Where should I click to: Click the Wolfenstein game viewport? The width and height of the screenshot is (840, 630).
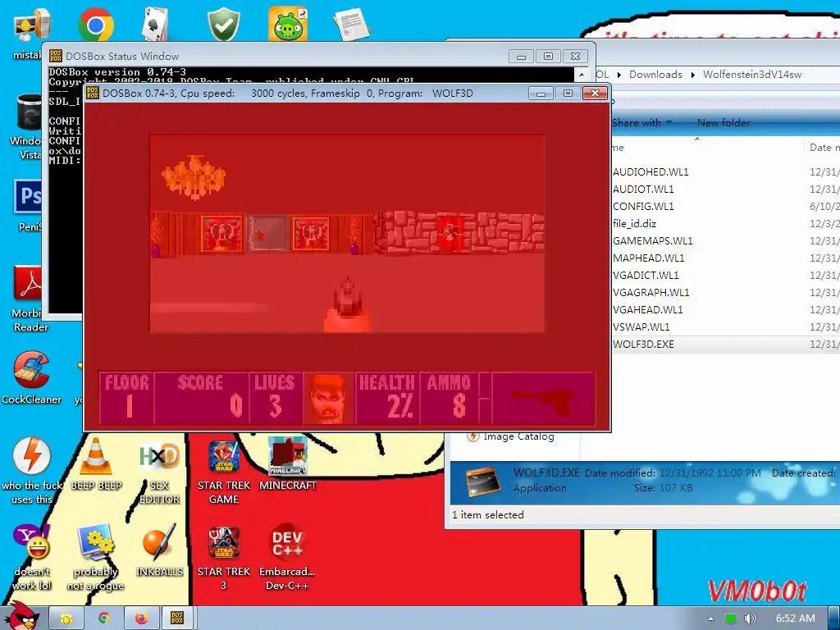click(347, 234)
